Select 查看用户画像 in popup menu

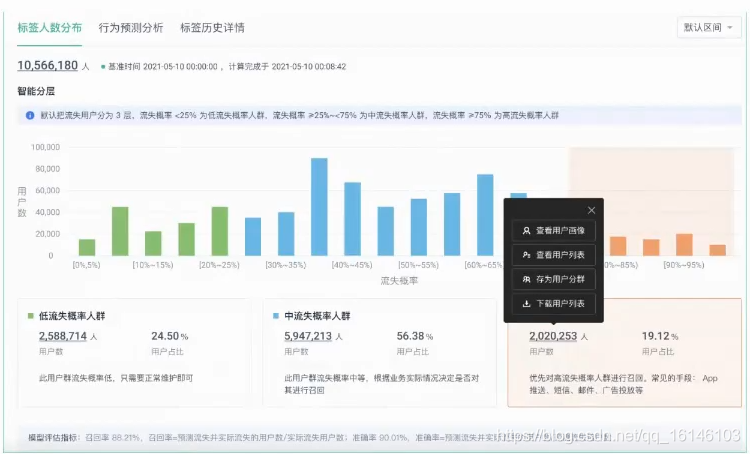553,231
